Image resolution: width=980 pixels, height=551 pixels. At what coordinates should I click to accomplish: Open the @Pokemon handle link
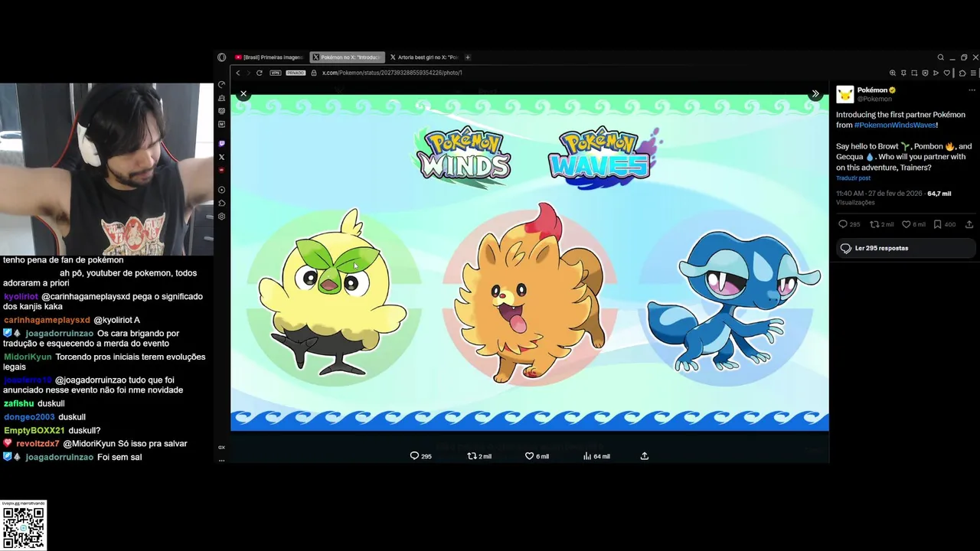click(x=874, y=99)
